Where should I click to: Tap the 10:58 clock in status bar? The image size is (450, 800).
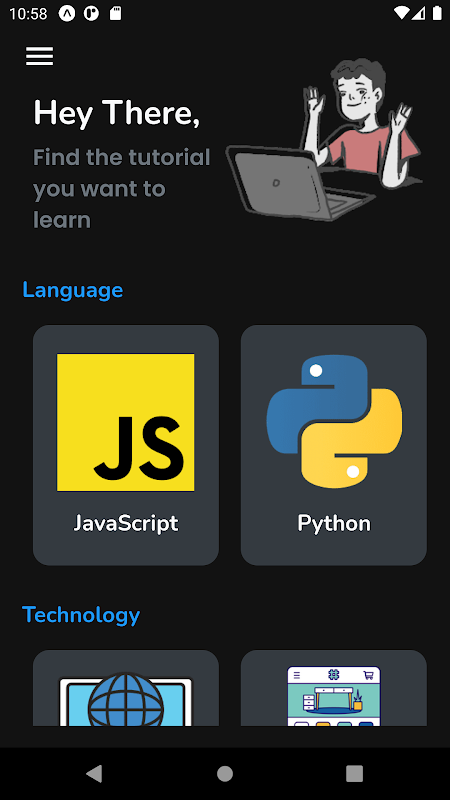(x=28, y=14)
